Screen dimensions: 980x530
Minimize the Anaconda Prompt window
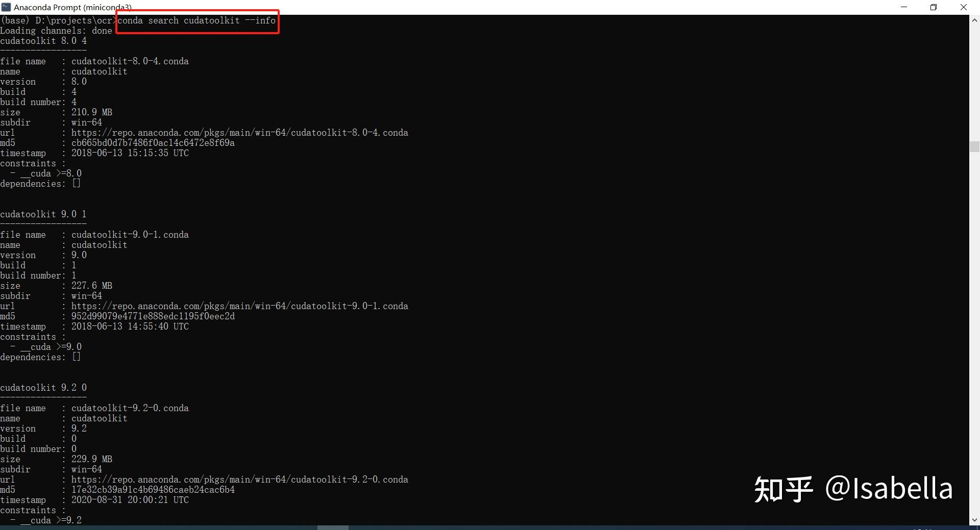click(x=904, y=7)
